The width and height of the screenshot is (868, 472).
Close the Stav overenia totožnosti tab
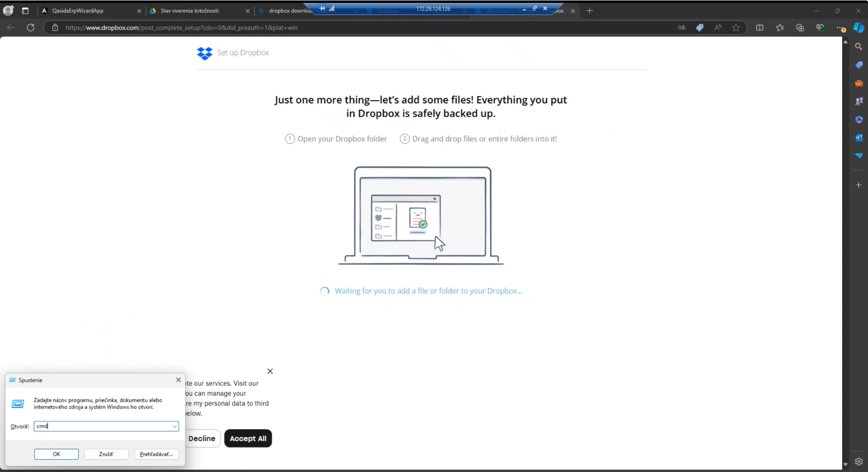click(248, 11)
